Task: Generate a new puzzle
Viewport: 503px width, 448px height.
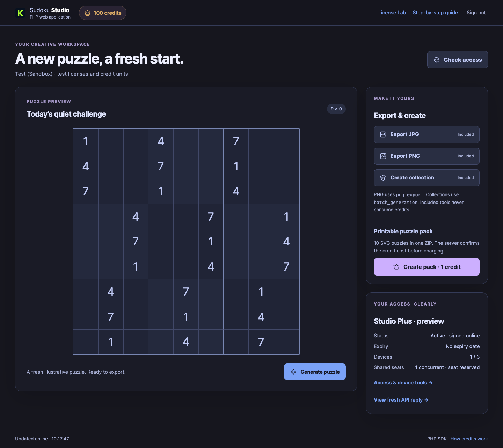Action: click(315, 372)
